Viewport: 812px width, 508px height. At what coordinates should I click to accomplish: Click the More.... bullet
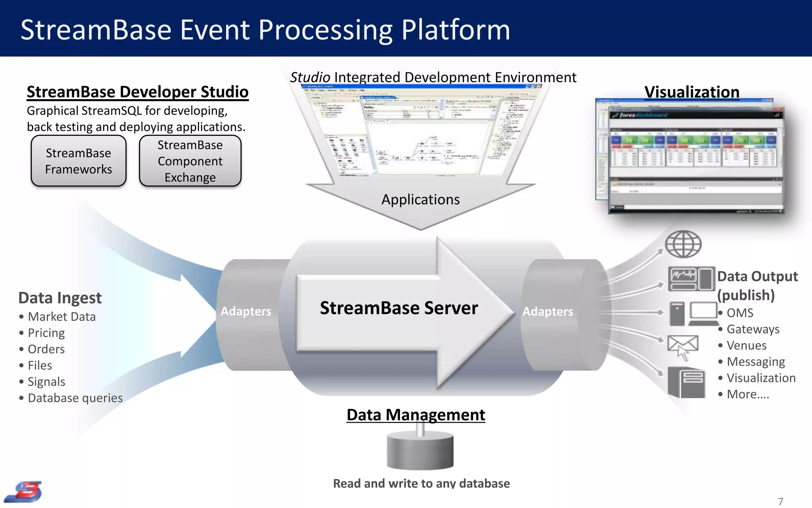[x=744, y=394]
